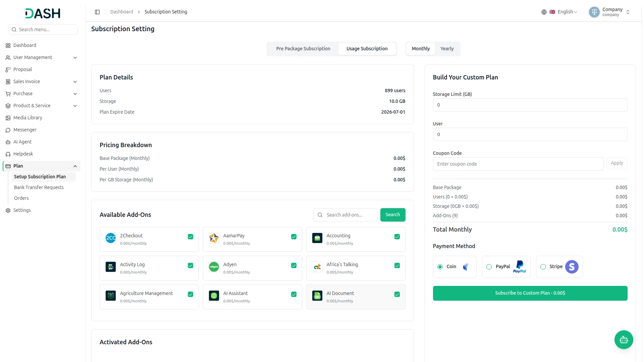Viewport: 644px width, 362px height.
Task: Expand the Product & Service chevron
Action: click(x=75, y=106)
